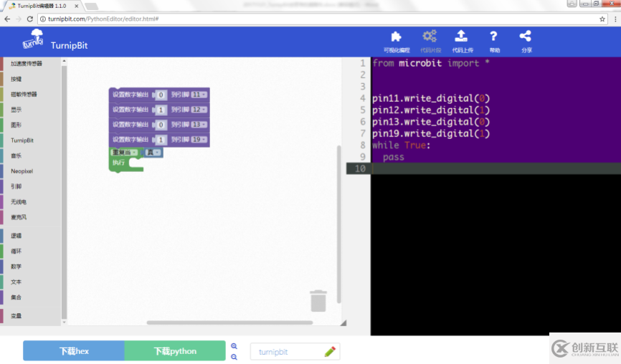Click code line 'pin19.write_digital(1)'
Viewport: 621px width, 364px height.
tap(431, 134)
